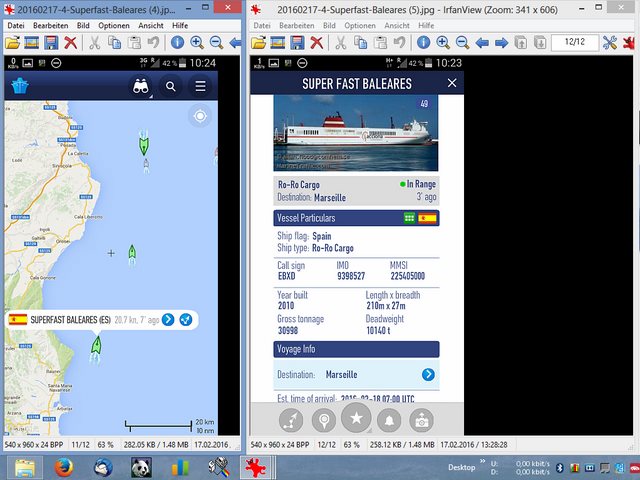Viewport: 640px width, 480px height.
Task: Click the blue ship logo in map header
Action: coord(20,86)
